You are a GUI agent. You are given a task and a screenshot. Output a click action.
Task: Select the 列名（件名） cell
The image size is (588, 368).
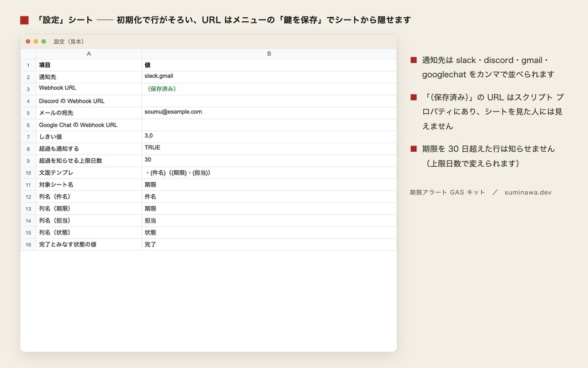click(89, 197)
